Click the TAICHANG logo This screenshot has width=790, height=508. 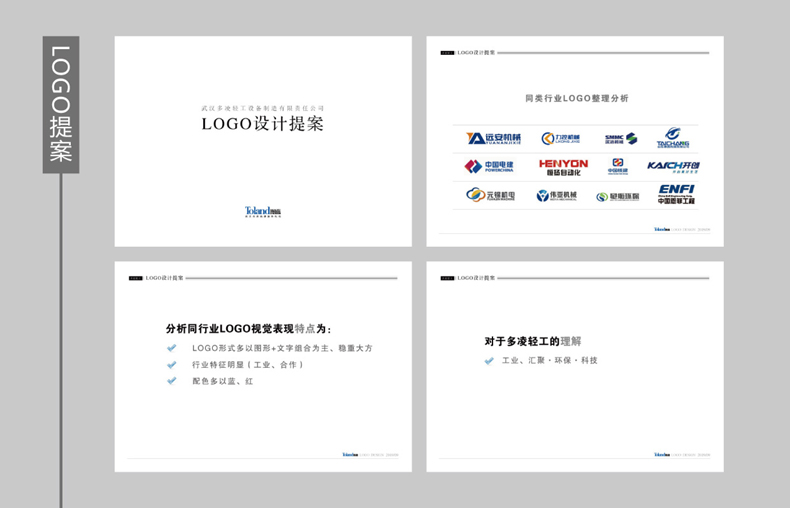(673, 138)
